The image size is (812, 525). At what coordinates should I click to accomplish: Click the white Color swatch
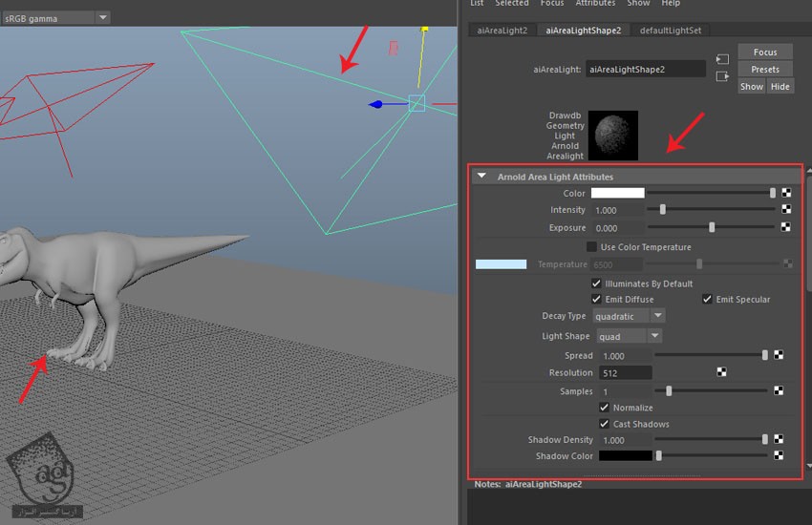pos(618,193)
